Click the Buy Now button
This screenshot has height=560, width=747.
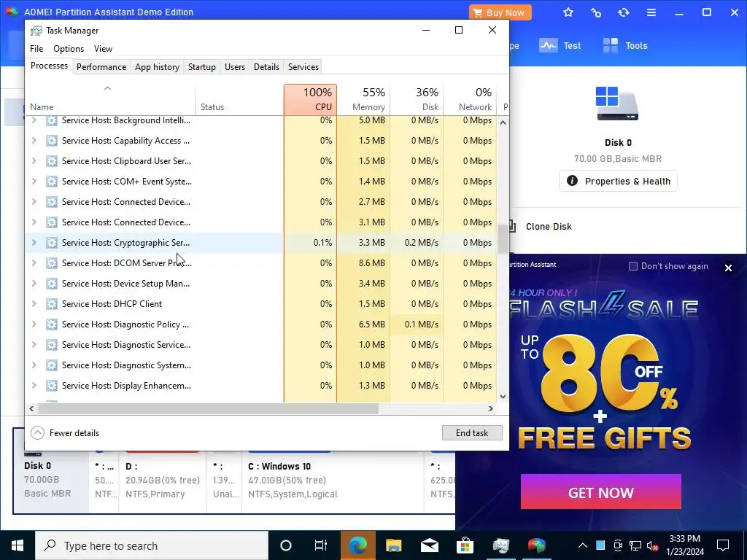click(500, 12)
